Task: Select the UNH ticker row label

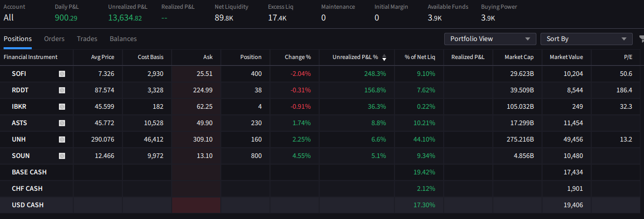Action: tap(18, 140)
